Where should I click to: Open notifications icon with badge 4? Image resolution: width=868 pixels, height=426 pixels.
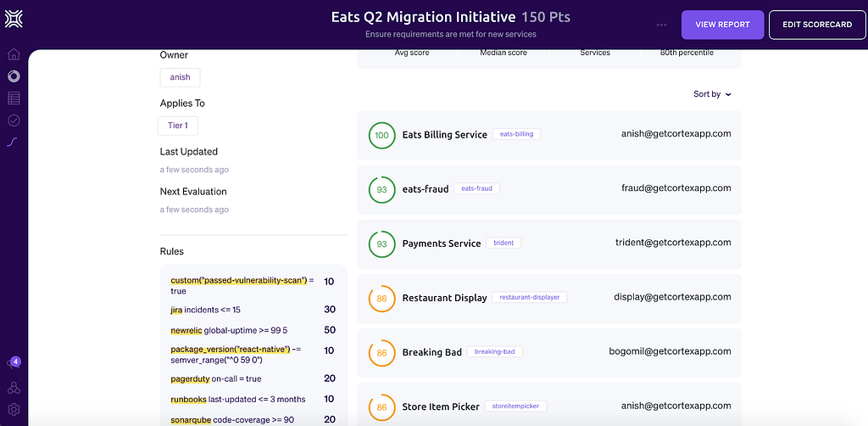(14, 363)
